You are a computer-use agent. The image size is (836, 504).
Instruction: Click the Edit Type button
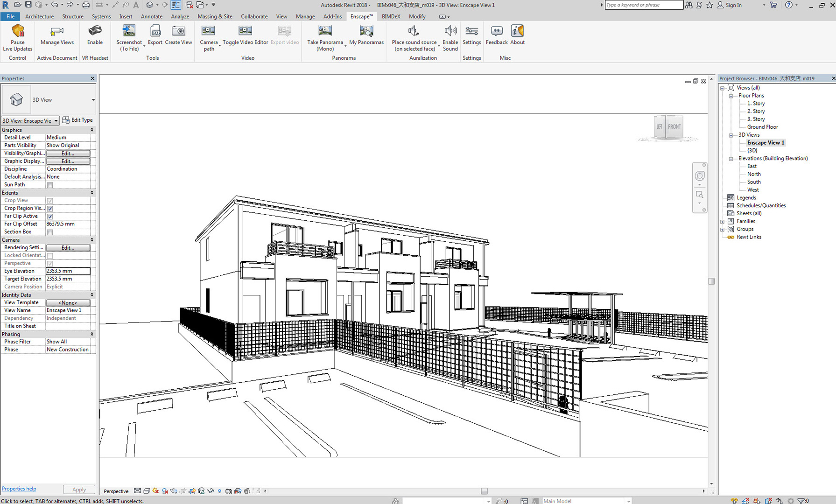(77, 120)
